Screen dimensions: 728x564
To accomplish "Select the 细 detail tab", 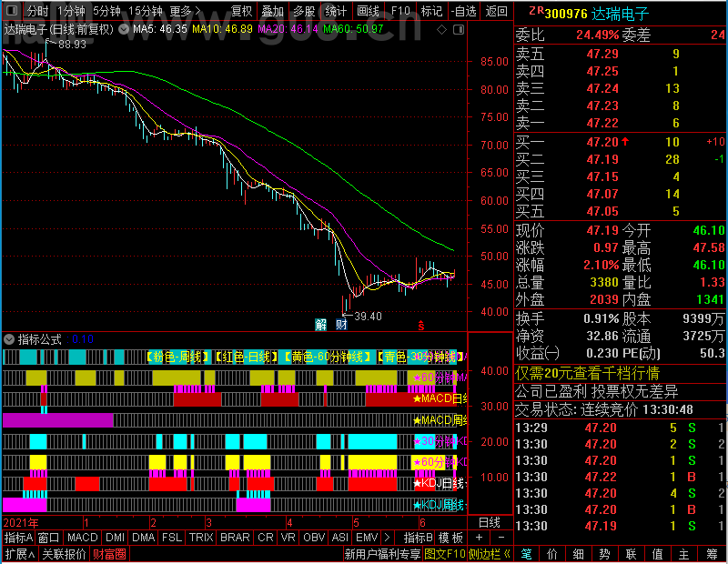I will coord(579,554).
